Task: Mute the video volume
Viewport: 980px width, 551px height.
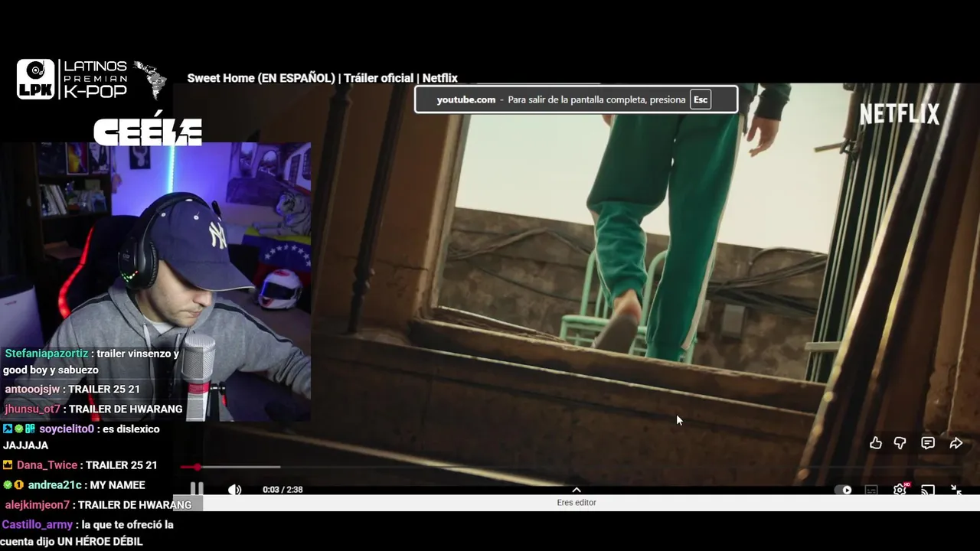Action: (x=234, y=490)
